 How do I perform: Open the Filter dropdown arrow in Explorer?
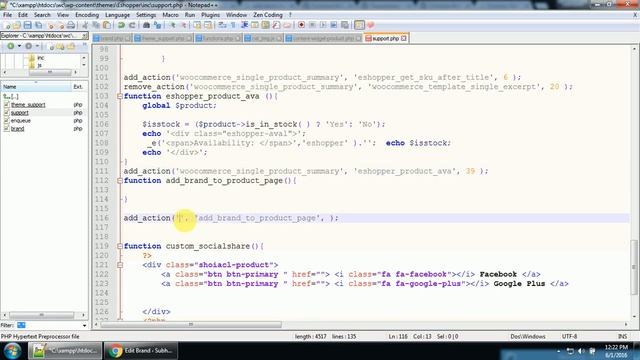coord(84,325)
